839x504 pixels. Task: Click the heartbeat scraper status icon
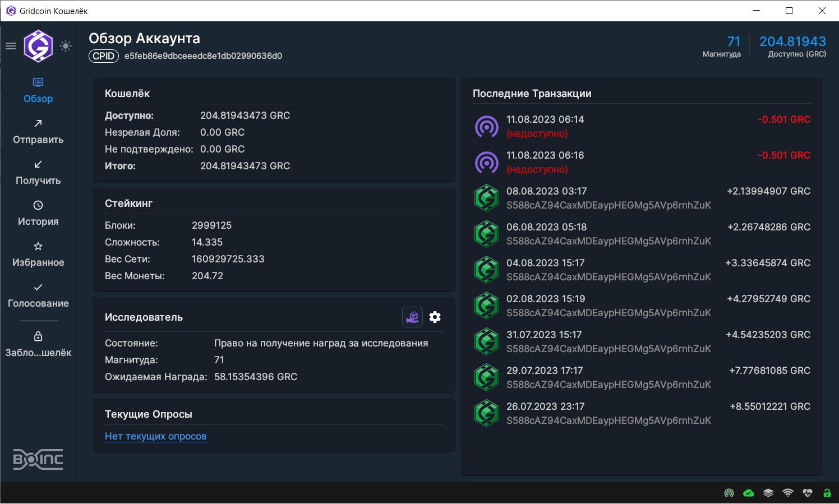click(808, 493)
